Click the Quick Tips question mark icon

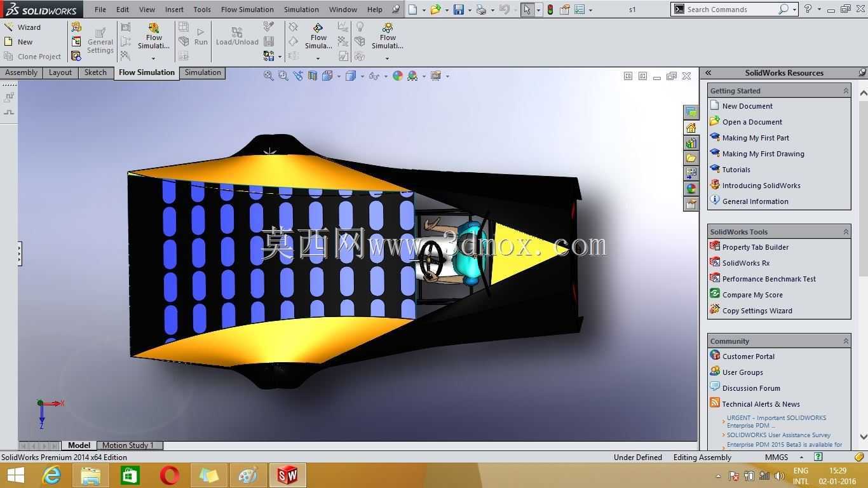pyautogui.click(x=818, y=457)
